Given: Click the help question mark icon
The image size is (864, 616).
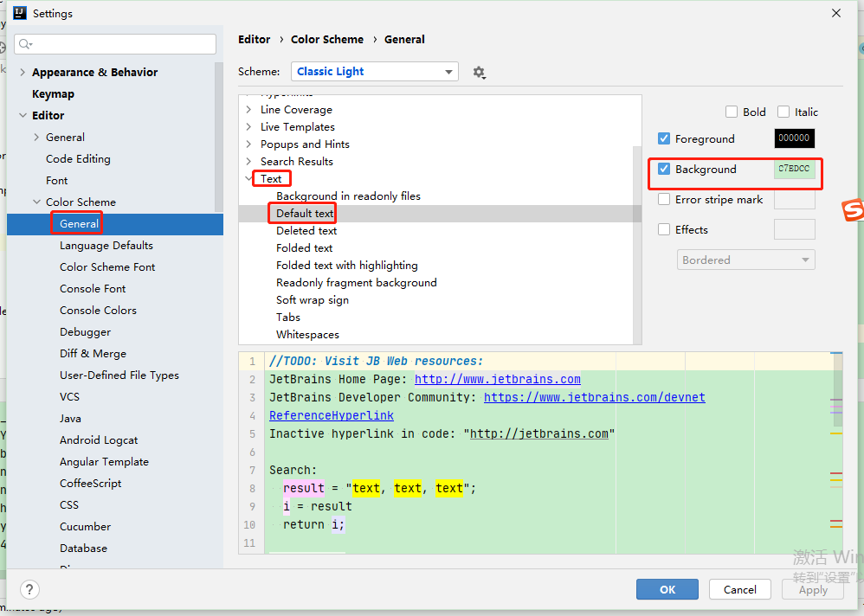Looking at the screenshot, I should (x=29, y=589).
